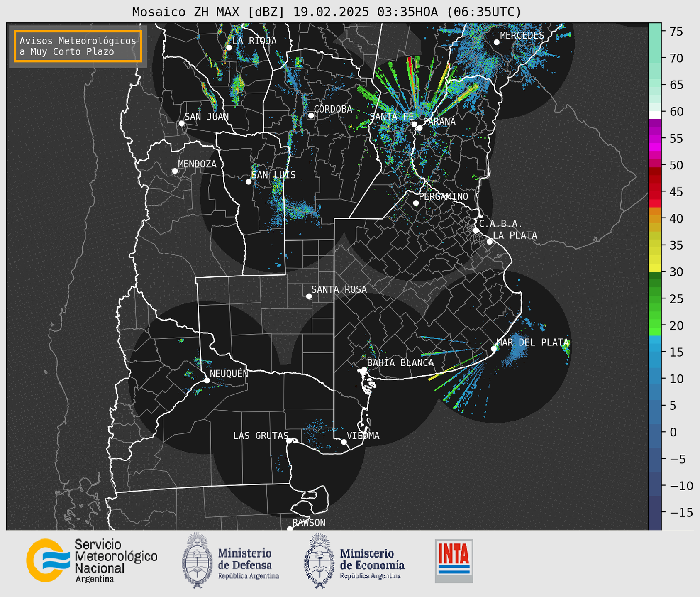The image size is (700, 597).
Task: Click the −15 dBZ colorbar segment
Action: (655, 512)
